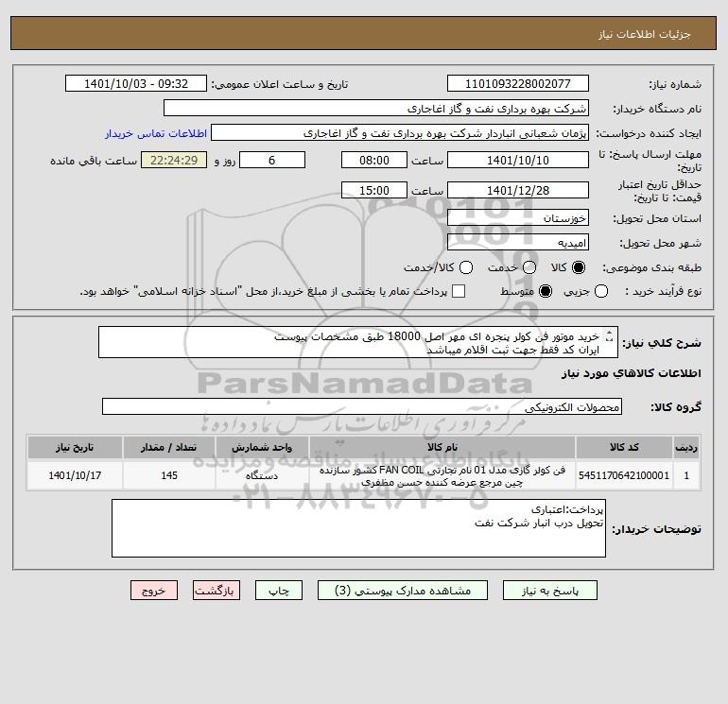Click the need number field 1101093228002077
Viewport: 728px width, 704px height.
tap(518, 83)
